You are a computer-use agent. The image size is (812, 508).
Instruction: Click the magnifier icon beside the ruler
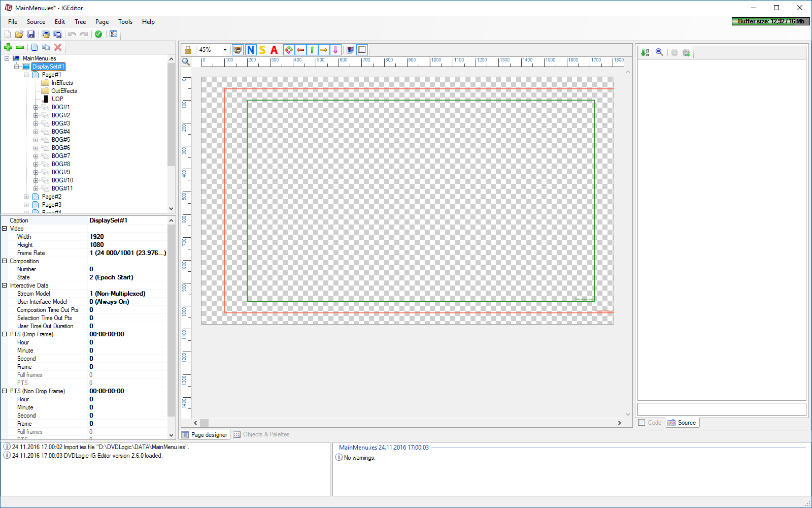tap(186, 61)
